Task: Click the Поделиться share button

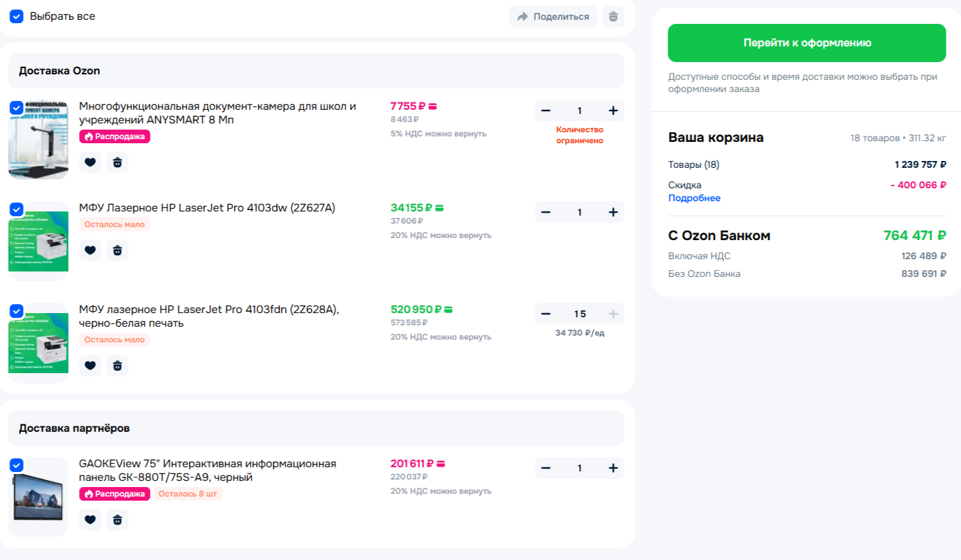Action: 552,16
